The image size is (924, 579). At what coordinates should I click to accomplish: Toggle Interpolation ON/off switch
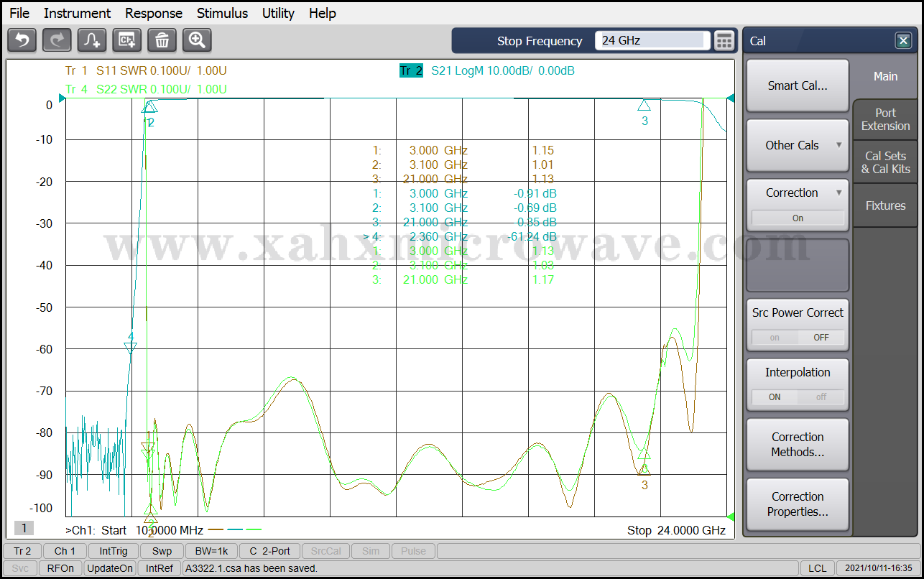pyautogui.click(x=798, y=397)
